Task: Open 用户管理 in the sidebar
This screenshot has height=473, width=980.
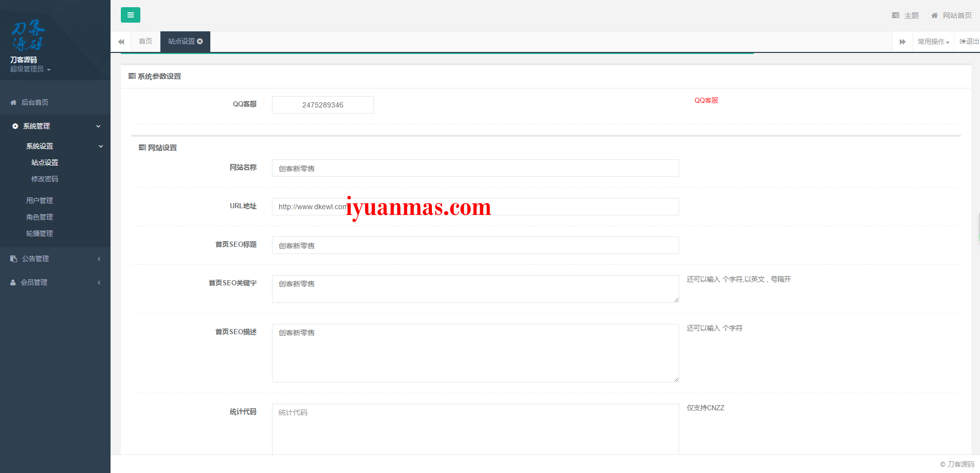Action: click(40, 201)
